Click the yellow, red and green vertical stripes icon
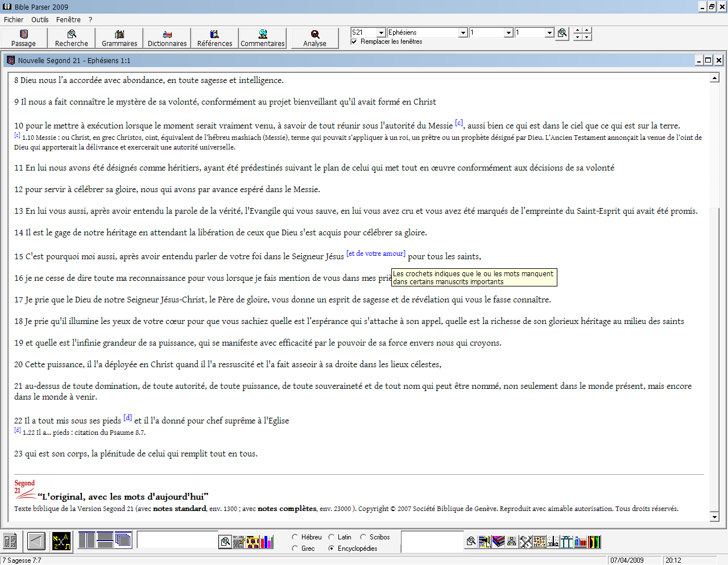The image size is (728, 565). [x=594, y=542]
